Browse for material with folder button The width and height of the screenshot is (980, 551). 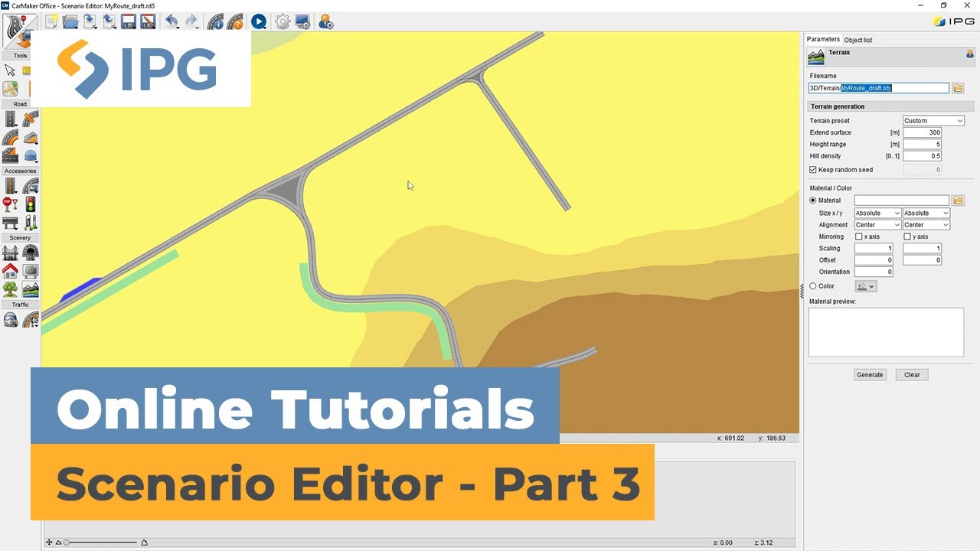958,201
